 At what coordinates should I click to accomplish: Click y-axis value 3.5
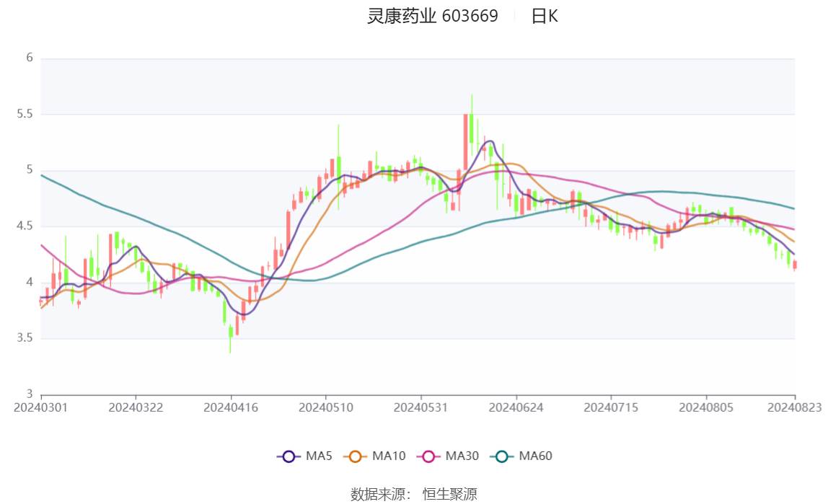click(25, 337)
